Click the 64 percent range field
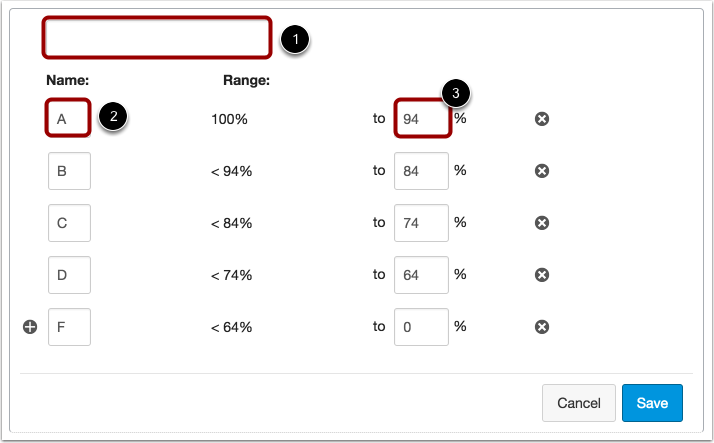Viewport: 714px width, 443px height. point(419,275)
